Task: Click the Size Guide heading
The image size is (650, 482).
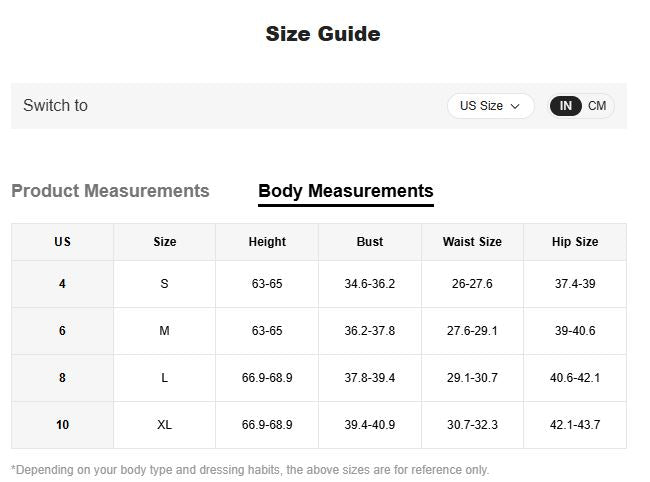Action: point(323,34)
